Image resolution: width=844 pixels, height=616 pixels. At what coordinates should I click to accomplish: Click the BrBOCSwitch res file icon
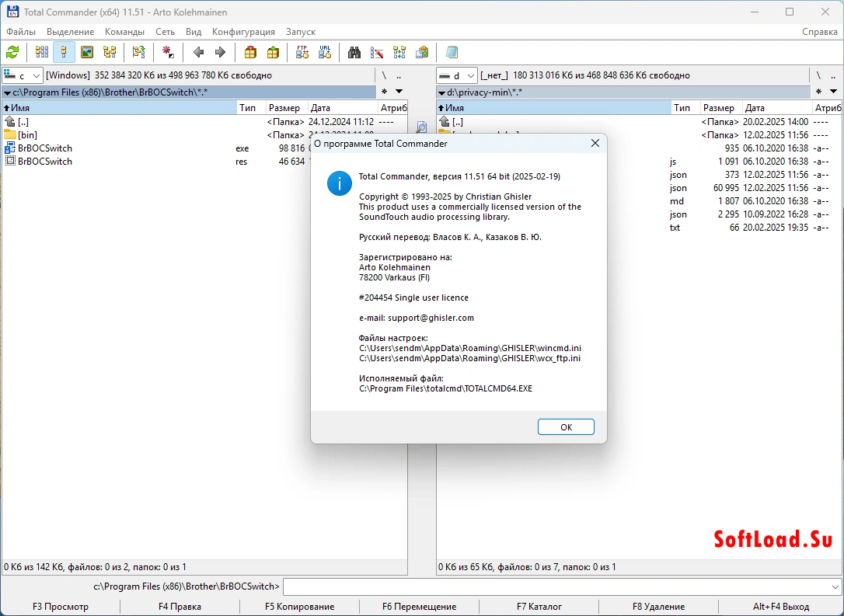[10, 162]
